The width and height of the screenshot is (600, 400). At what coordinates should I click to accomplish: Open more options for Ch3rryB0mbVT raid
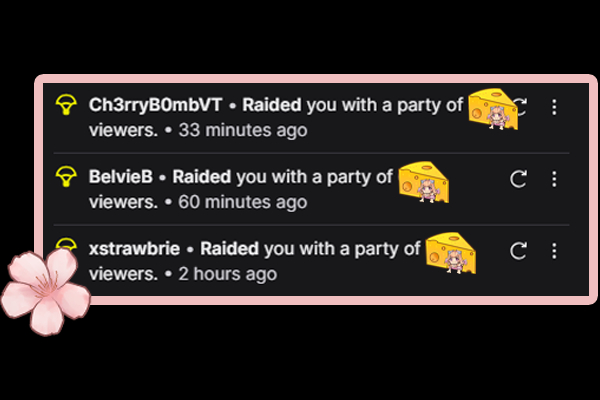(554, 107)
